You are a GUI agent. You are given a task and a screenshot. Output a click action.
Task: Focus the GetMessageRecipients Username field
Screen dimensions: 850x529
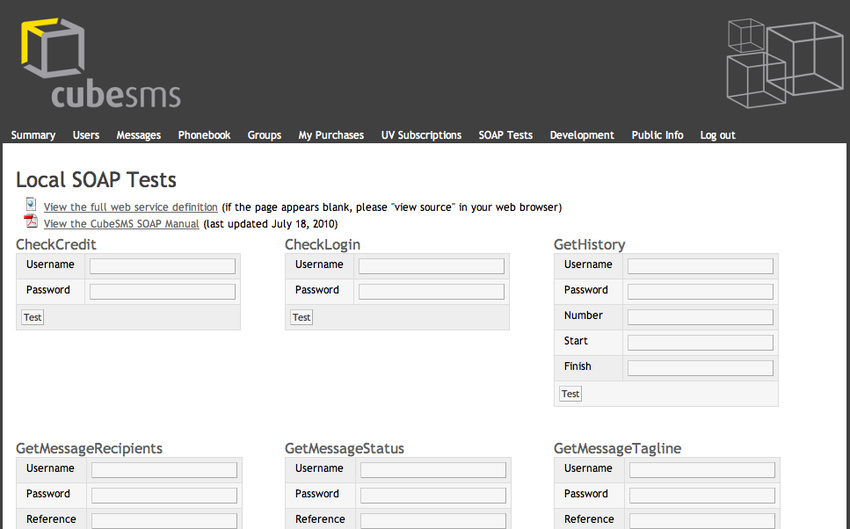164,469
